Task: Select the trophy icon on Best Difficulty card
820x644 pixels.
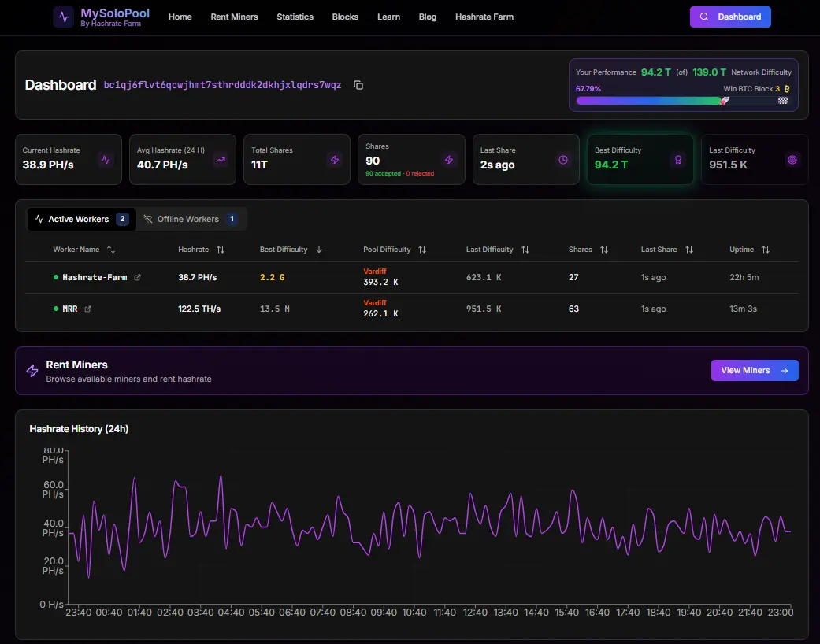Action: pyautogui.click(x=677, y=159)
